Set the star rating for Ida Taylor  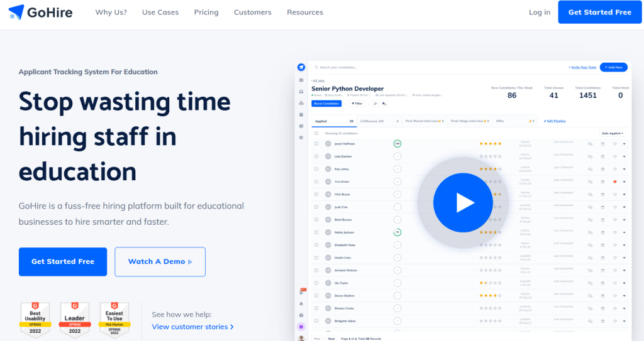pos(491,283)
